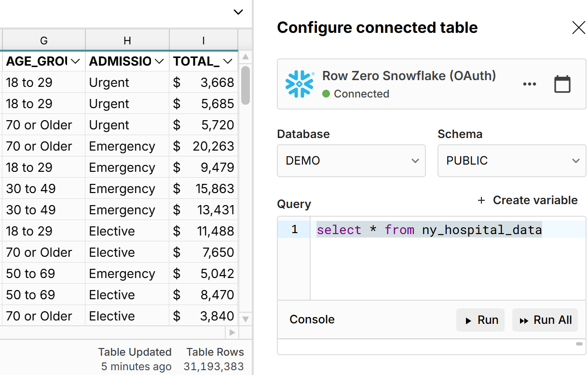The image size is (588, 375).
Task: Close the Configure connected table panel
Action: point(578,28)
